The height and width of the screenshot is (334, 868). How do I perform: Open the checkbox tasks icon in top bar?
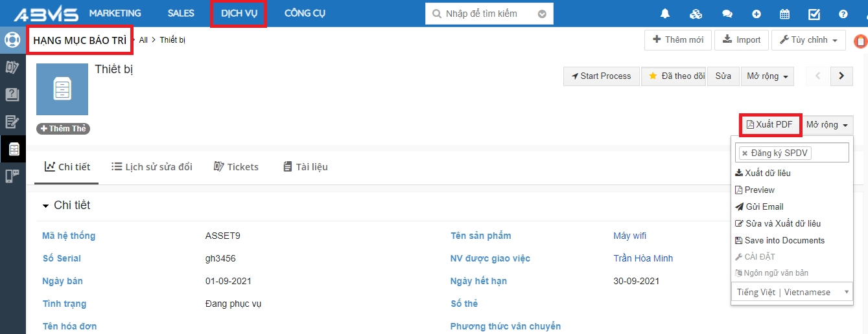[x=814, y=14]
